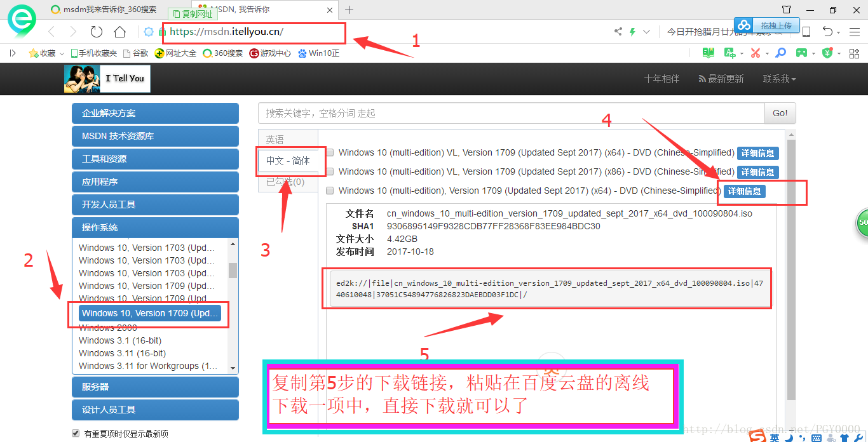
Task: Open the Sogou soft keyboard icon
Action: pos(815,438)
